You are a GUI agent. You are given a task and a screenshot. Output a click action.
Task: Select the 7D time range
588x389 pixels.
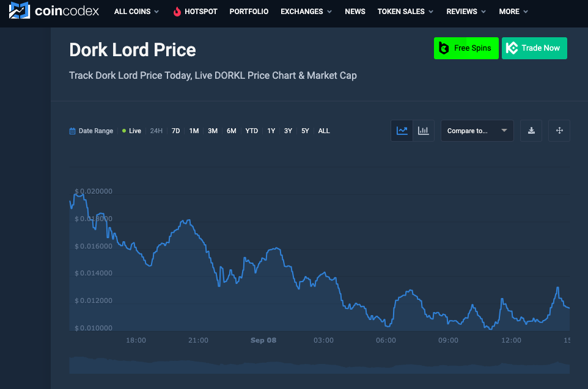(176, 131)
